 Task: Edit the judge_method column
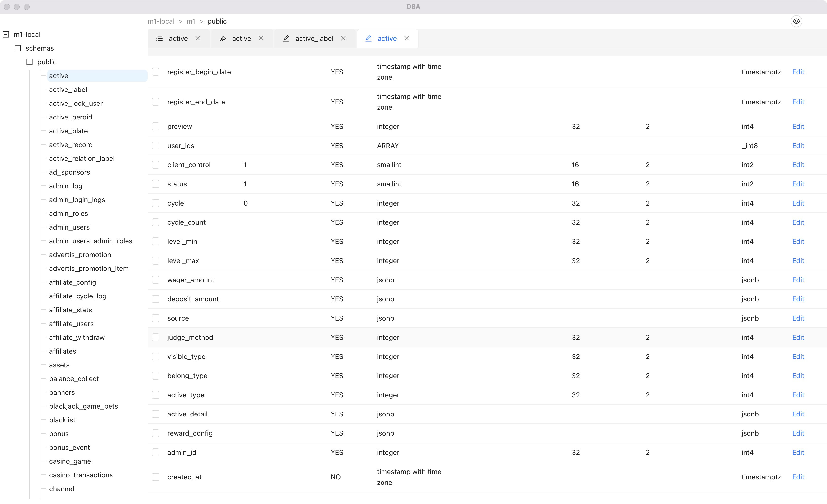798,337
